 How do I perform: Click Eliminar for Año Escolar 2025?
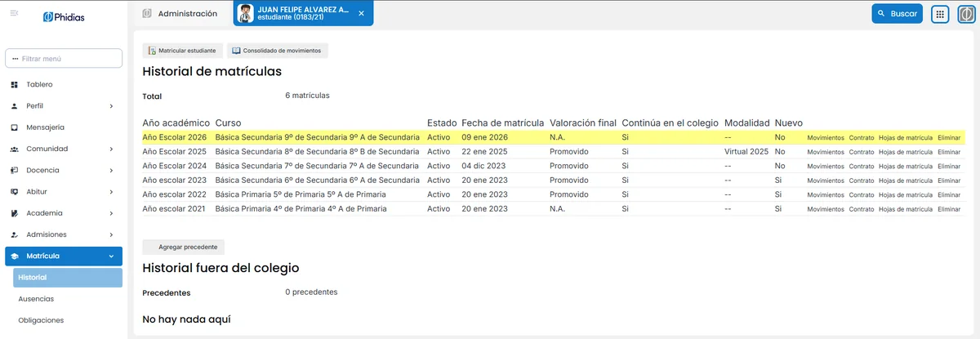click(x=949, y=152)
